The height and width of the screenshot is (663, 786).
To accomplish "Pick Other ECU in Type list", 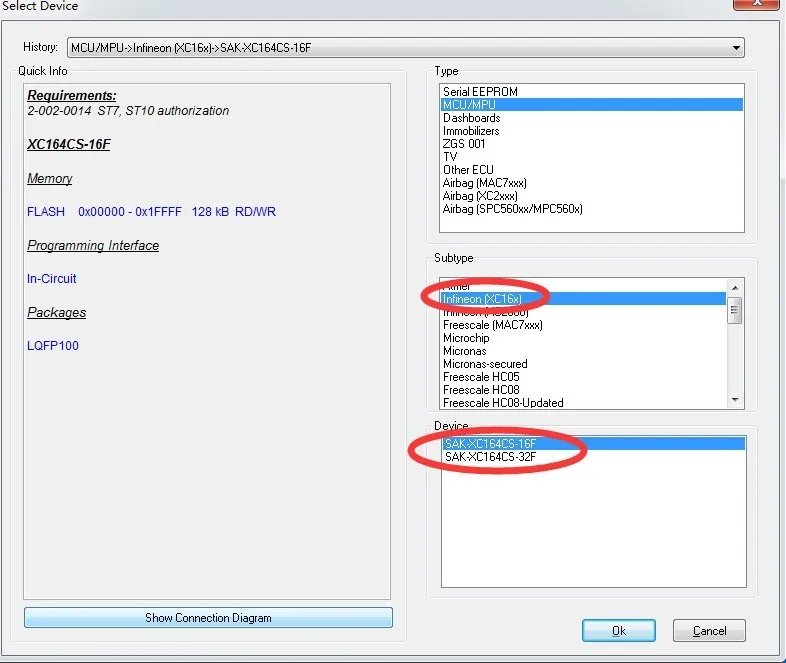I will click(x=592, y=170).
